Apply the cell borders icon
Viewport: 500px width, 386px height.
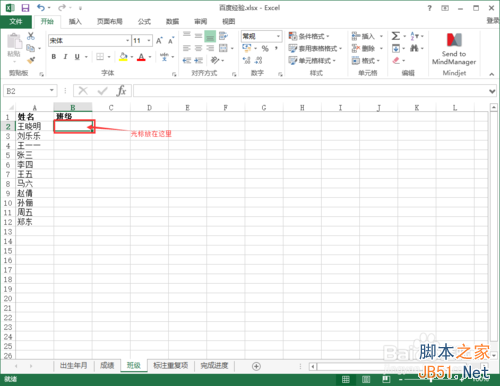[100, 57]
